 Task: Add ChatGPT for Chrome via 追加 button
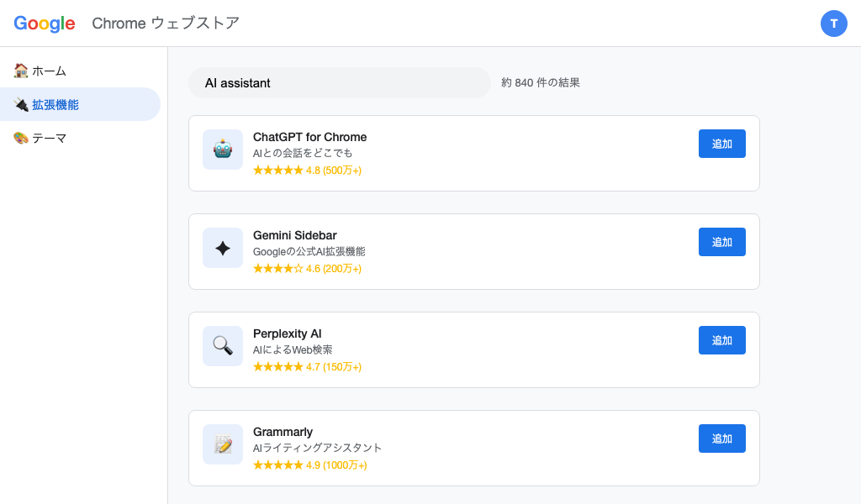pyautogui.click(x=721, y=144)
